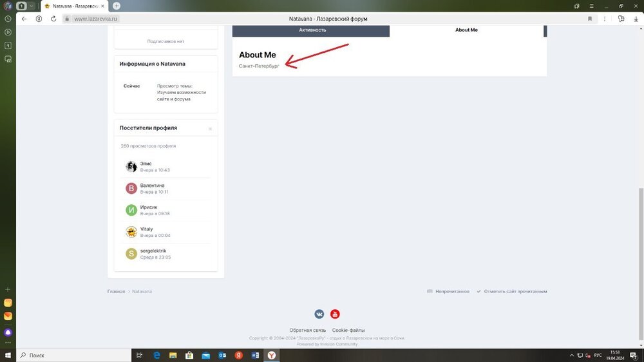Click the address bar showing www.lazarevka.ru
This screenshot has width=644, height=362.
(97, 19)
